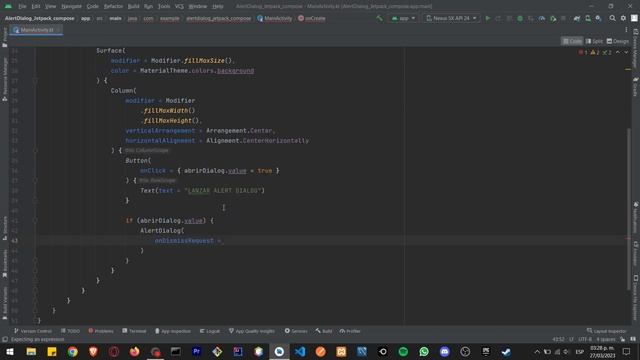The image size is (640, 360).
Task: Click the Make Project hammer icon
Action: (x=379, y=18)
